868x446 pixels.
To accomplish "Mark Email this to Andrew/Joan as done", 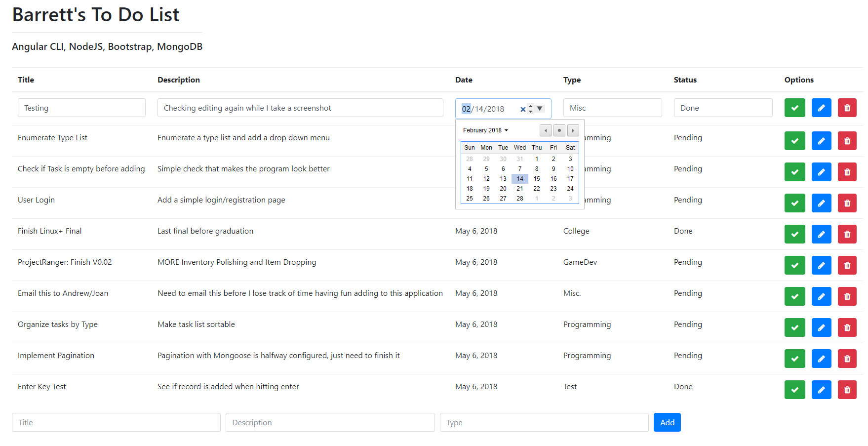I will [794, 296].
